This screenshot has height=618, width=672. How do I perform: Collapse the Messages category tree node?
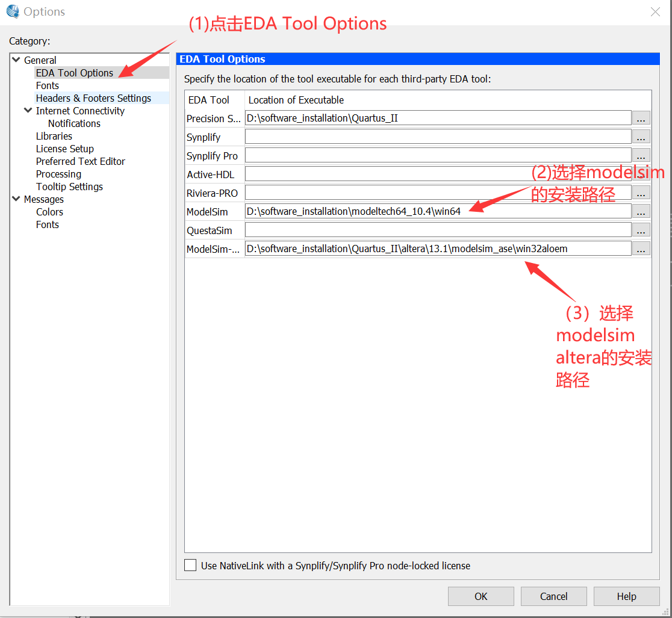click(x=16, y=199)
